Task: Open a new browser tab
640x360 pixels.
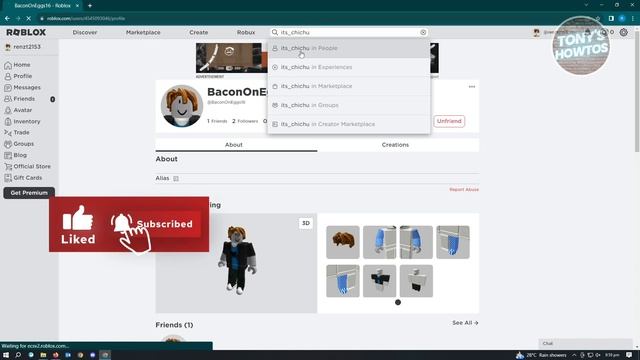Action: point(90,6)
